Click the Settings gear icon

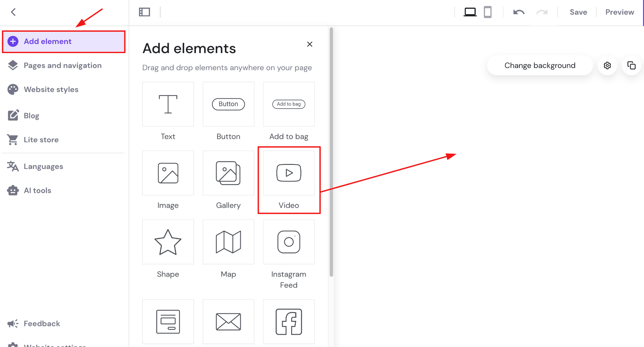click(607, 65)
